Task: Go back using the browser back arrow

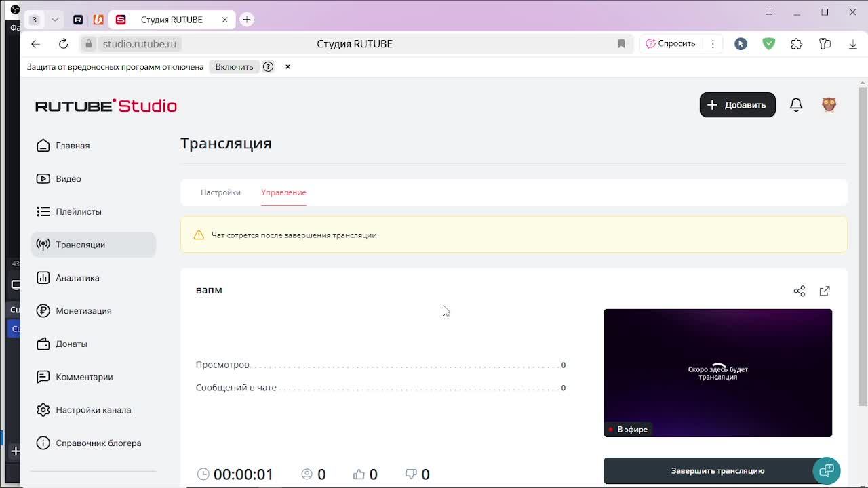Action: click(x=35, y=43)
